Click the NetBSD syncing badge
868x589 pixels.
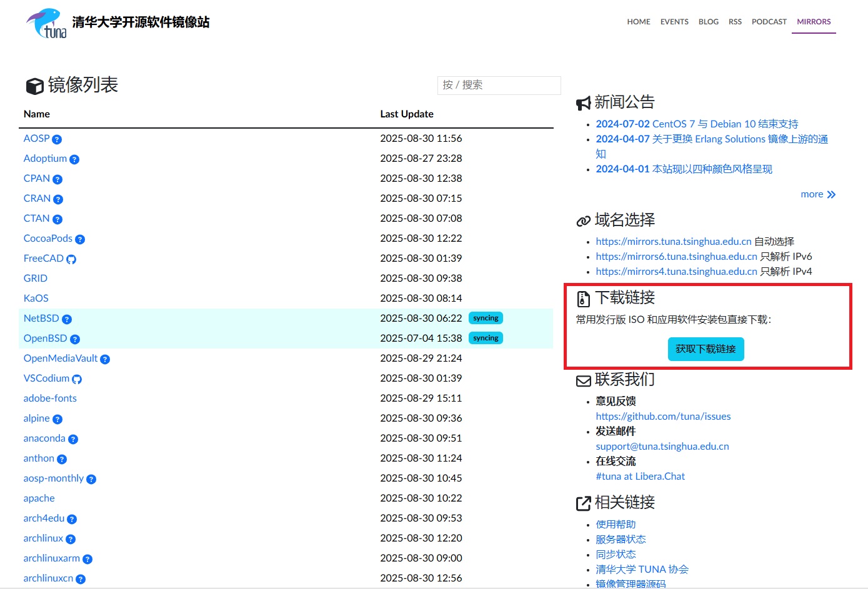(486, 319)
